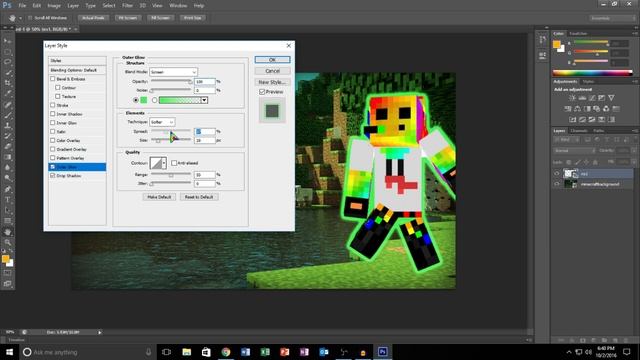
Task: Open the workspace switcher dropdown
Action: (612, 18)
